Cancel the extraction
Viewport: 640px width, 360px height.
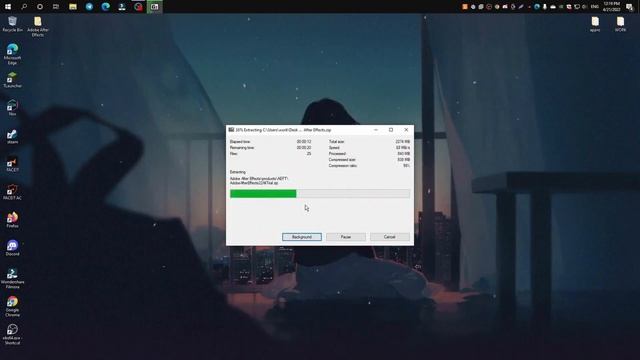390,237
